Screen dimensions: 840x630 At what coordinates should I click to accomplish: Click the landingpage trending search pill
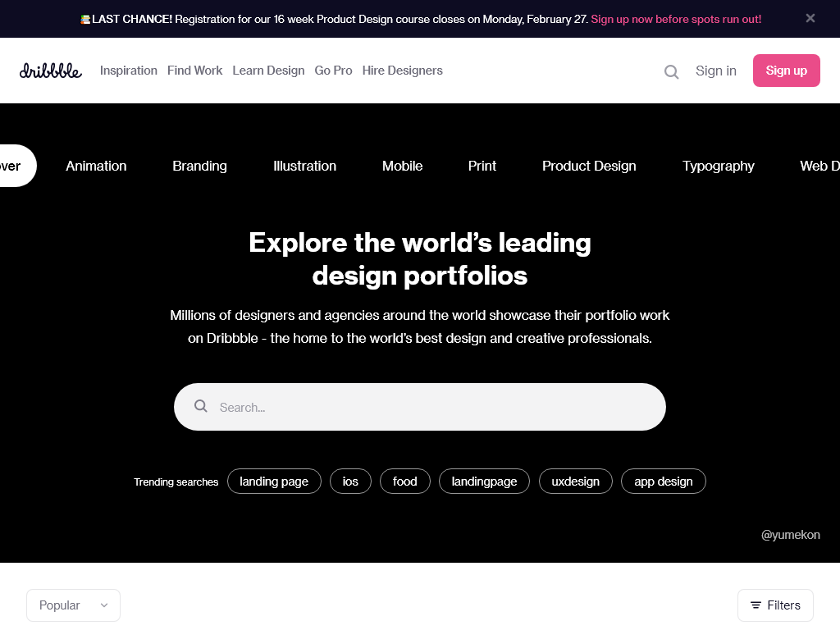click(x=484, y=481)
